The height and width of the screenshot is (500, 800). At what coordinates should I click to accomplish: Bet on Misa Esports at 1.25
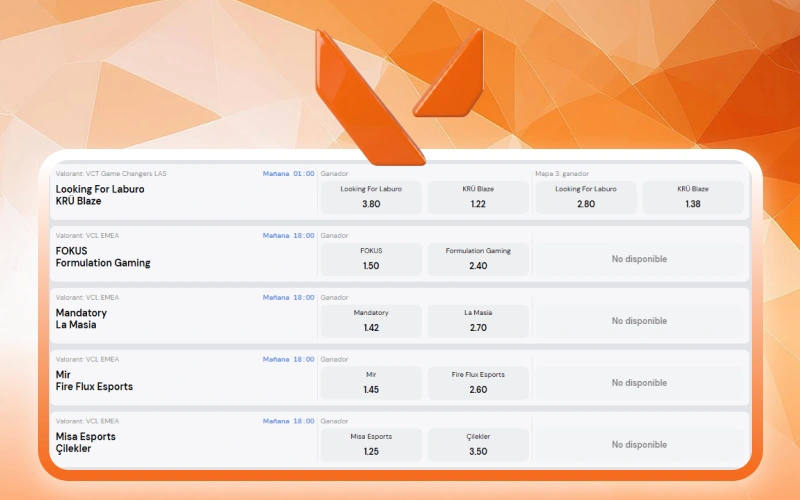(x=371, y=444)
